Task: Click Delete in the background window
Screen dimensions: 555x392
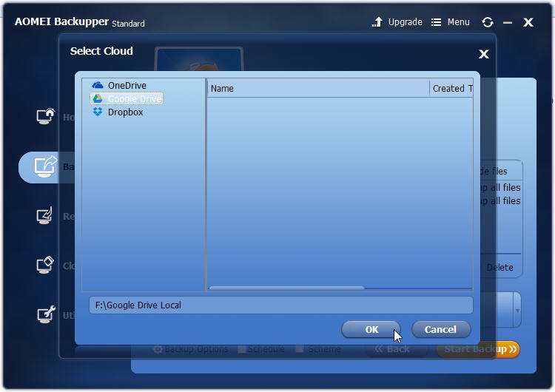Action: coord(499,268)
